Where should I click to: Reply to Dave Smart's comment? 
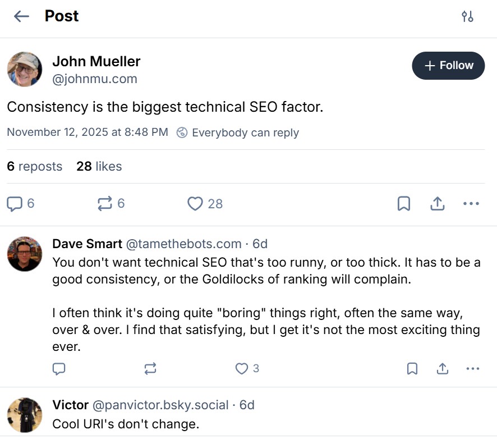click(59, 369)
